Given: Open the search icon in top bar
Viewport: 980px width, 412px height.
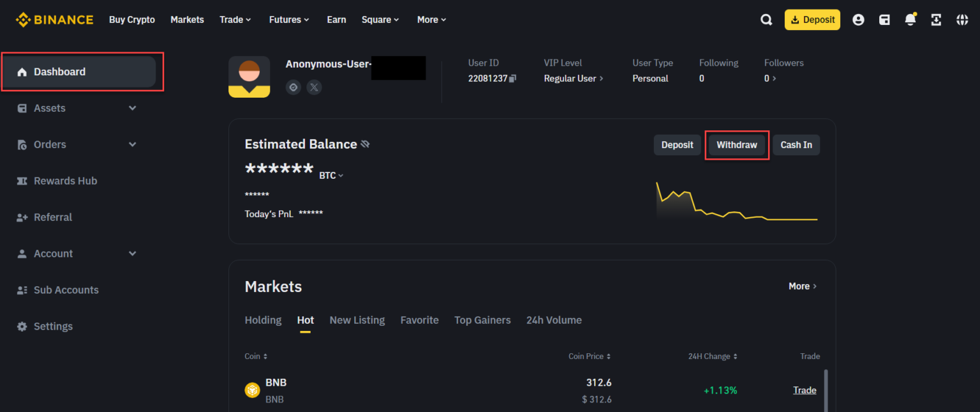Looking at the screenshot, I should point(766,19).
